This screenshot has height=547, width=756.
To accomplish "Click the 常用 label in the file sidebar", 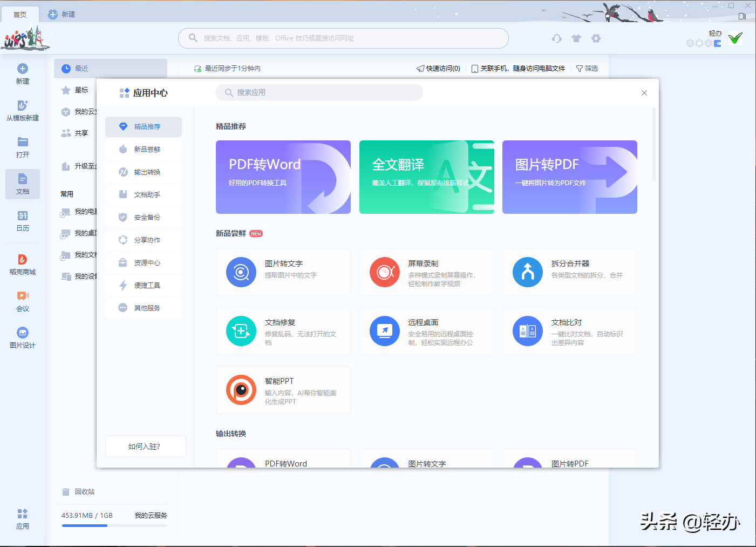I will pyautogui.click(x=67, y=194).
